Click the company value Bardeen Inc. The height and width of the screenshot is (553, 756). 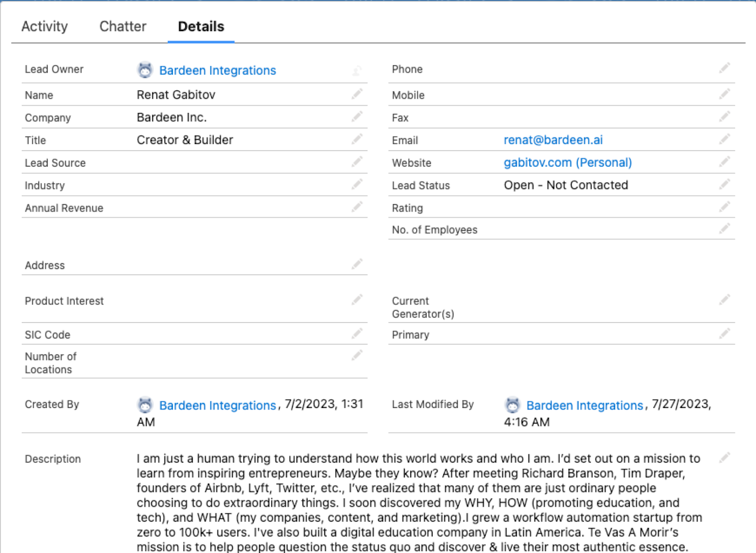(x=172, y=118)
